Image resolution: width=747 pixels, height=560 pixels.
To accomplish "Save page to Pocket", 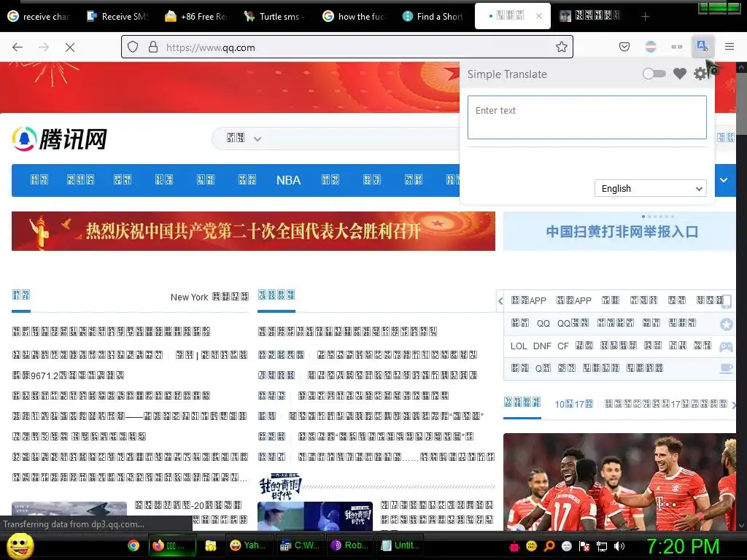I will 624,47.
